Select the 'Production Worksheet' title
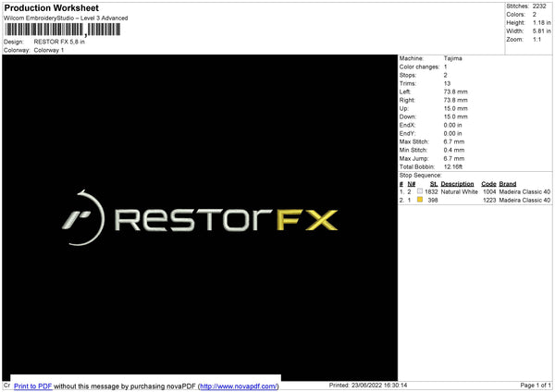This screenshot has height=392, width=555. pos(52,7)
